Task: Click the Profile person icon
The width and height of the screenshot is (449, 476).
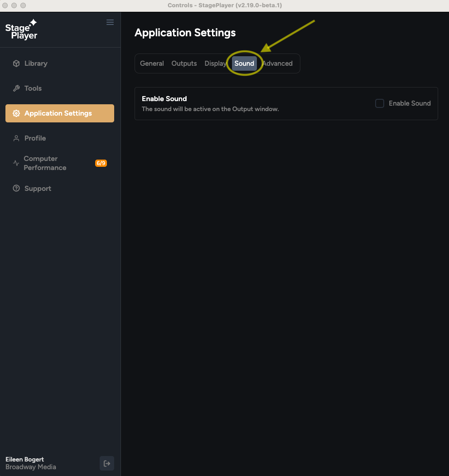Action: (x=16, y=138)
